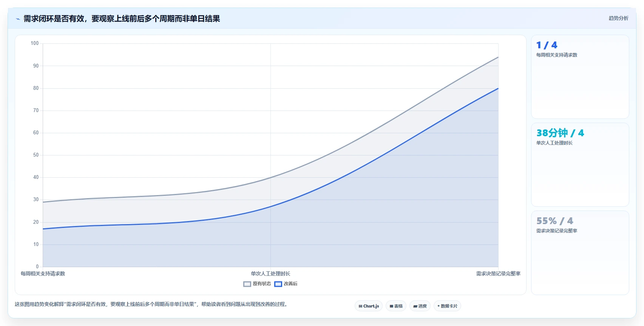The width and height of the screenshot is (644, 326).
Task: Click the trend icon beside the title
Action: [18, 19]
